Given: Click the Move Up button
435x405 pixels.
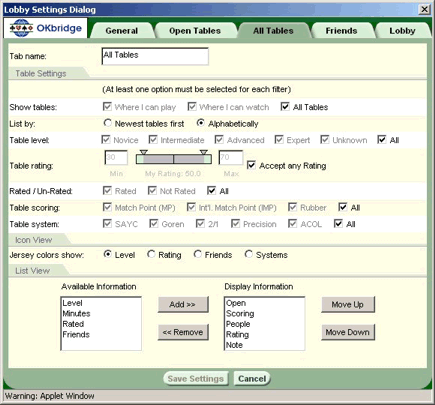Looking at the screenshot, I should coord(348,304).
